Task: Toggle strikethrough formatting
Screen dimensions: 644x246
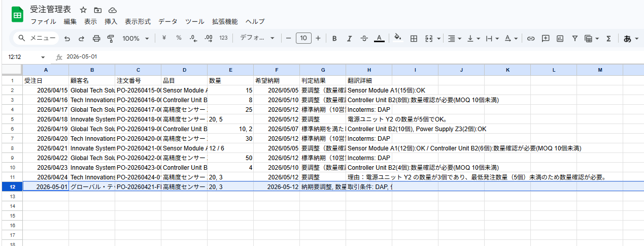Action: click(364, 38)
